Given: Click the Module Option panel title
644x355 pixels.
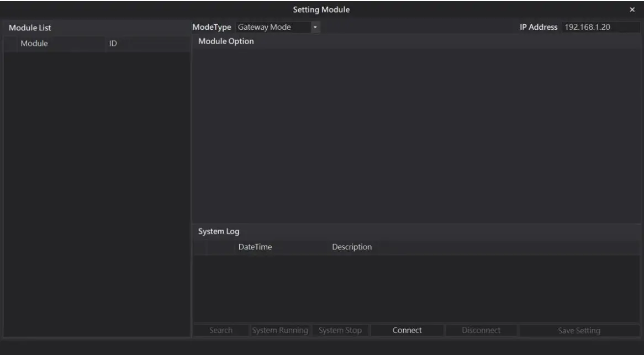Looking at the screenshot, I should click(x=226, y=41).
